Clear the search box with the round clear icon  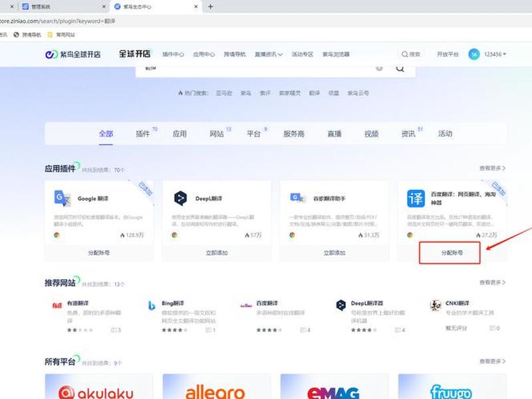379,68
